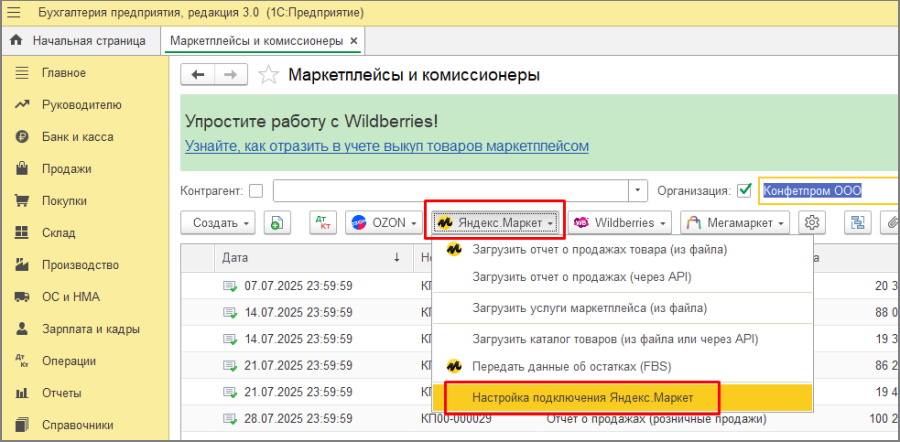Image resolution: width=900 pixels, height=442 pixels.
Task: Click the copy document icon with plus
Action: 277,223
